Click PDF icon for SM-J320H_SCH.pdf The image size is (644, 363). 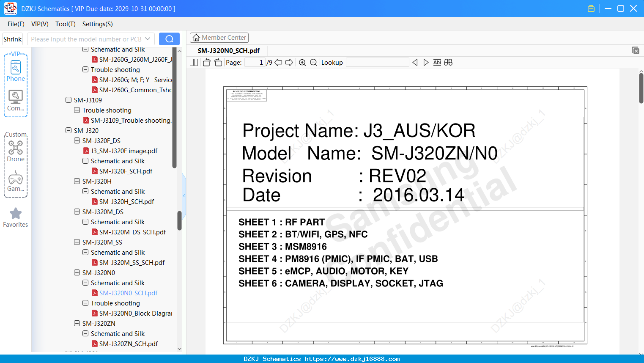pyautogui.click(x=95, y=202)
